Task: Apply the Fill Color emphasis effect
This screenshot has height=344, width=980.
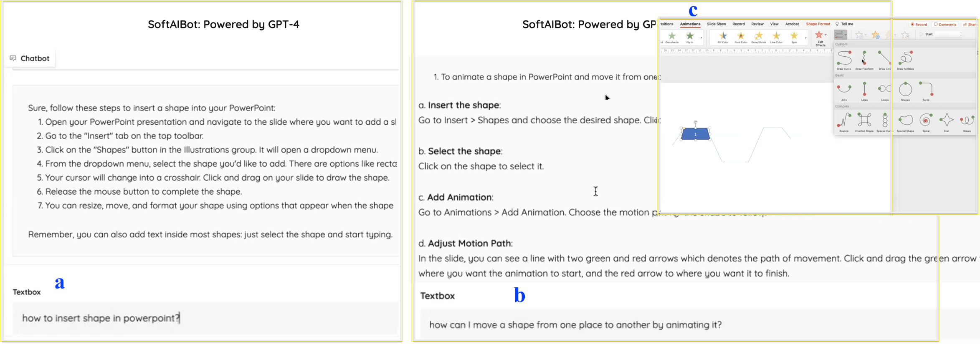Action: (723, 37)
